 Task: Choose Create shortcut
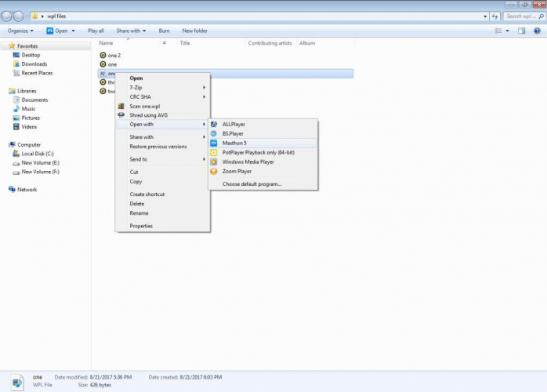(163, 194)
